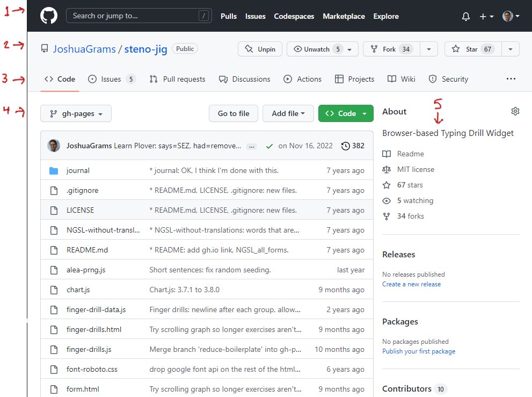Switch to the Code tab
The image size is (532, 397).
60,79
